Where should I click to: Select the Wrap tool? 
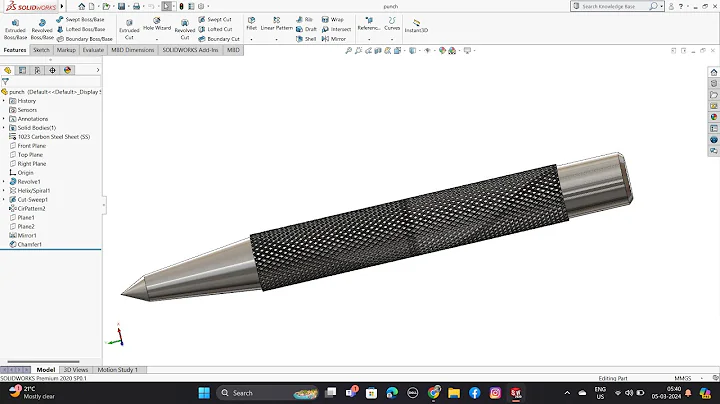point(332,19)
